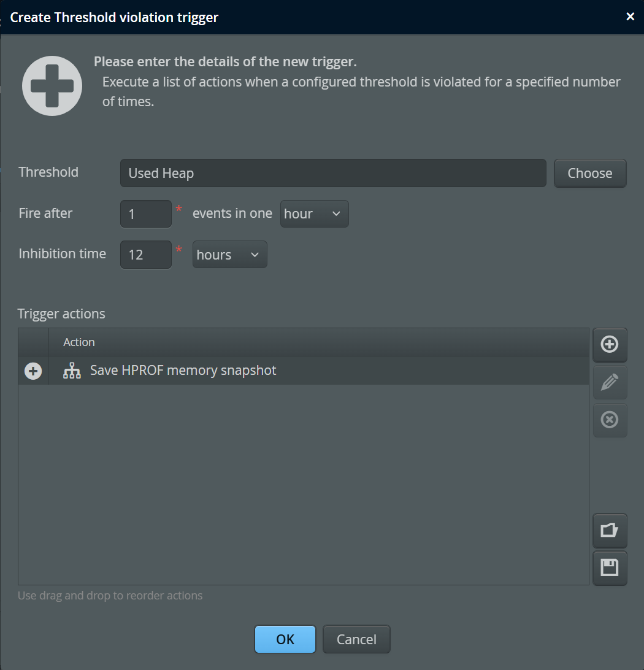644x670 pixels.
Task: Add a new trigger action
Action: (x=609, y=344)
